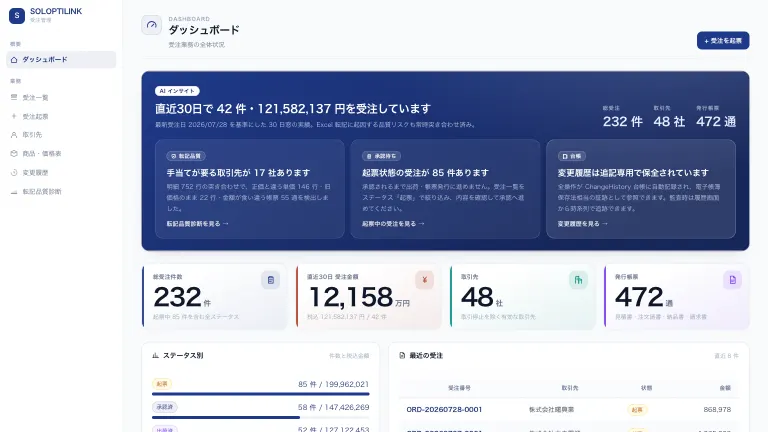Click the 起票 status badge in ORD-20260728-0001 row

(637, 410)
